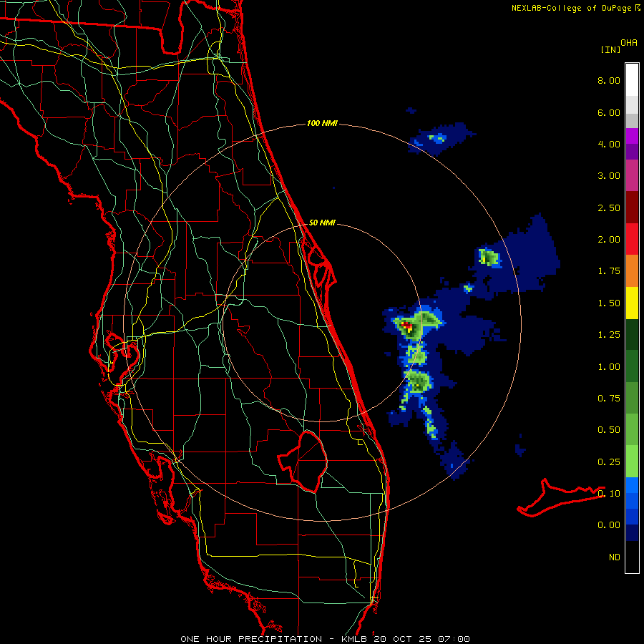644x644 pixels.
Task: Click the NEXLAB-College of DuPage title
Action: pos(571,8)
